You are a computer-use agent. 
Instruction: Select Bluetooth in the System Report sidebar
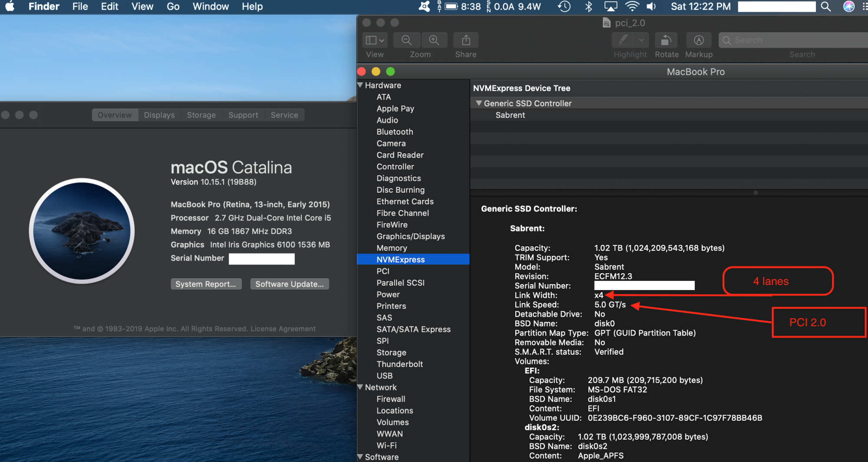tap(395, 132)
